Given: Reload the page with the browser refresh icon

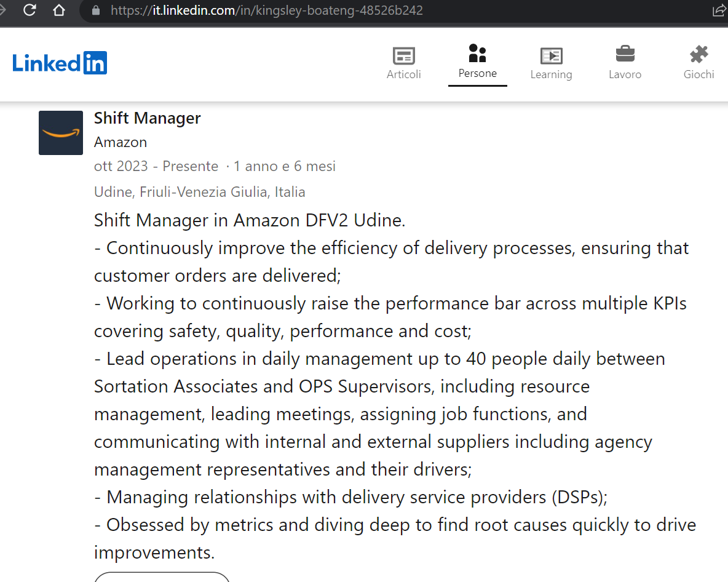Looking at the screenshot, I should [30, 10].
